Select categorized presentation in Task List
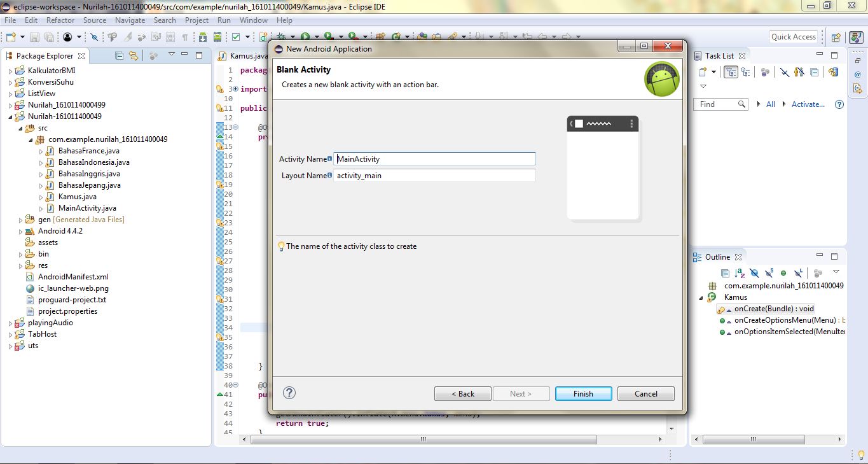Viewport: 868px width, 464px height. (732, 72)
